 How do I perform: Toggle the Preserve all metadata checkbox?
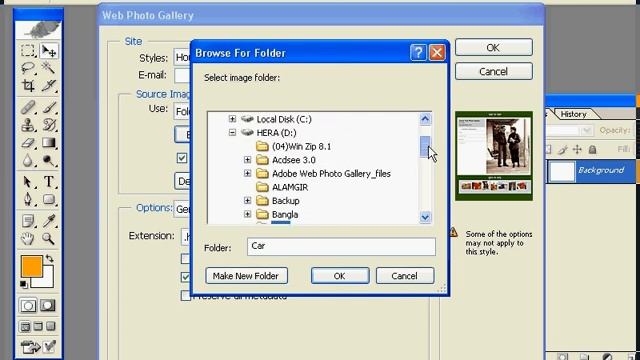tap(186, 296)
